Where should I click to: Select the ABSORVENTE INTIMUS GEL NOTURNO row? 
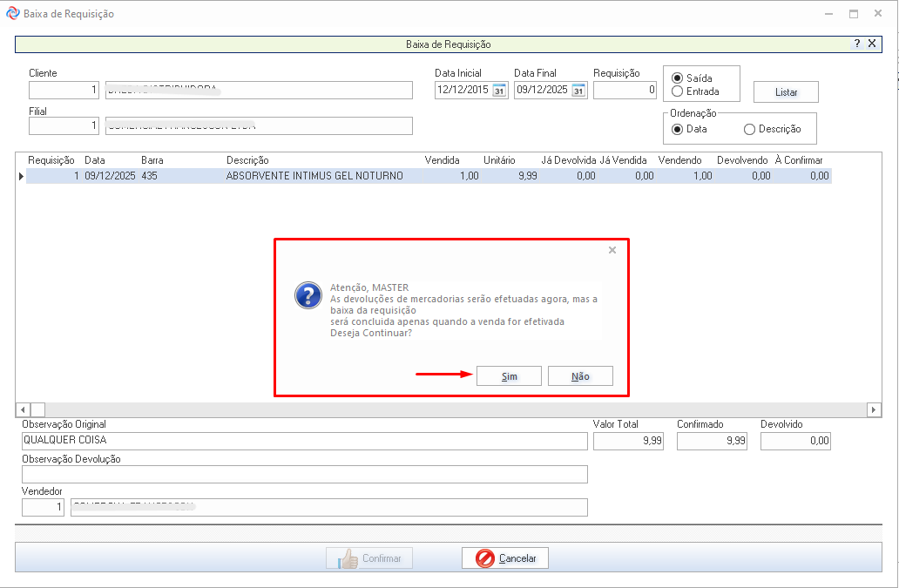point(314,176)
